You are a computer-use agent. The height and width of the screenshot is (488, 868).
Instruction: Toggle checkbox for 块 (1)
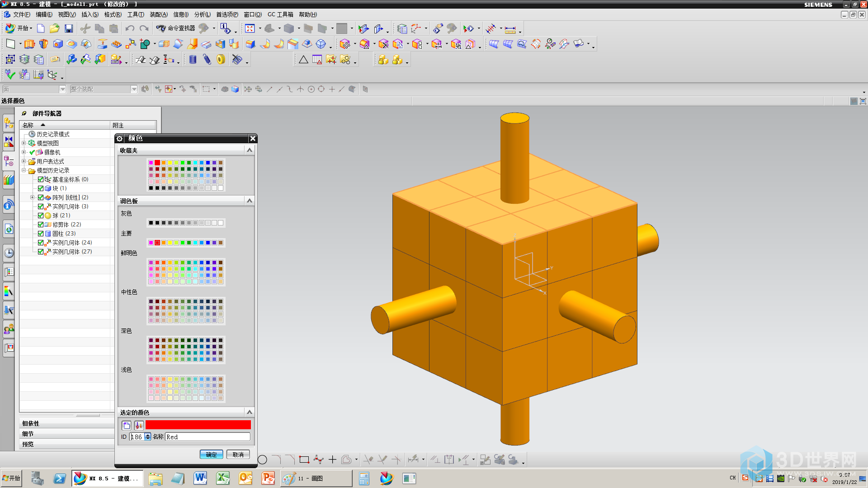pyautogui.click(x=41, y=188)
